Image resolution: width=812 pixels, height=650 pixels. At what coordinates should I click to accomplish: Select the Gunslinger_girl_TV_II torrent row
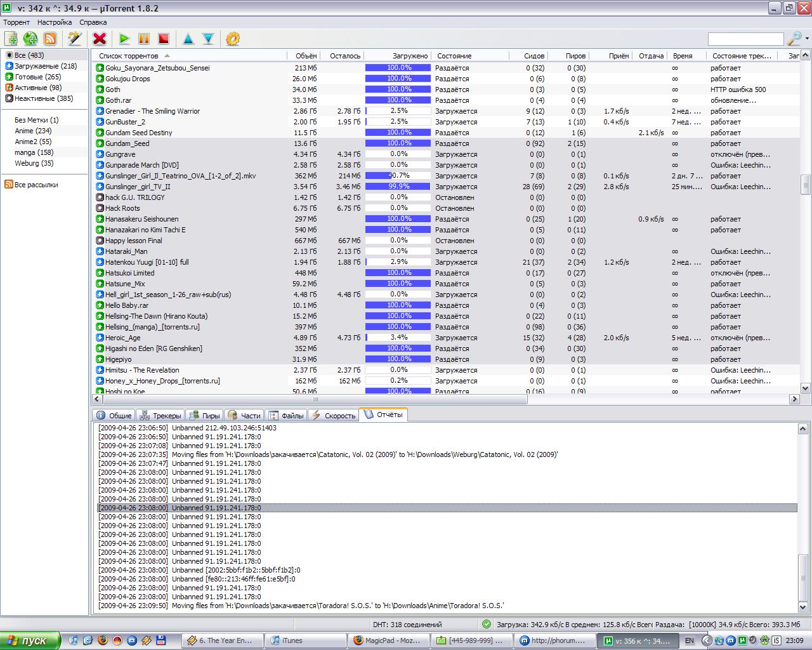coord(447,187)
